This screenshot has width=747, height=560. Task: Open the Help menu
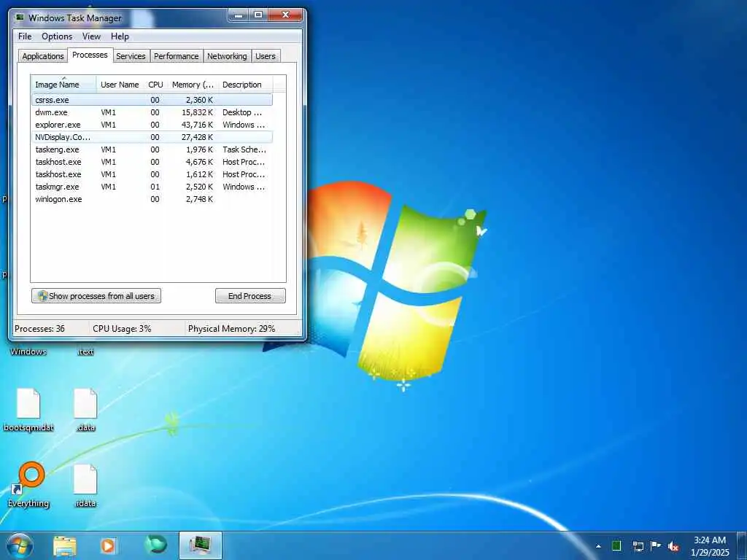(x=120, y=36)
